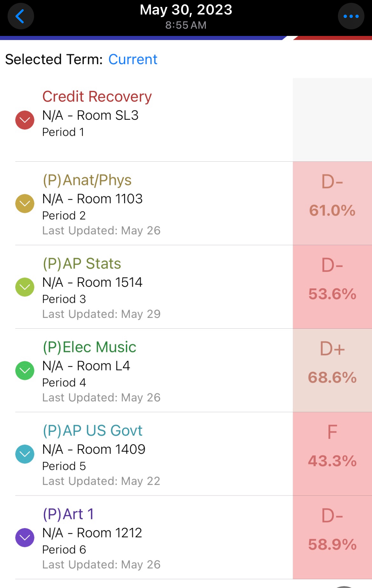Open the (P)AP US Govt course title
Image resolution: width=372 pixels, height=588 pixels.
coord(93,431)
